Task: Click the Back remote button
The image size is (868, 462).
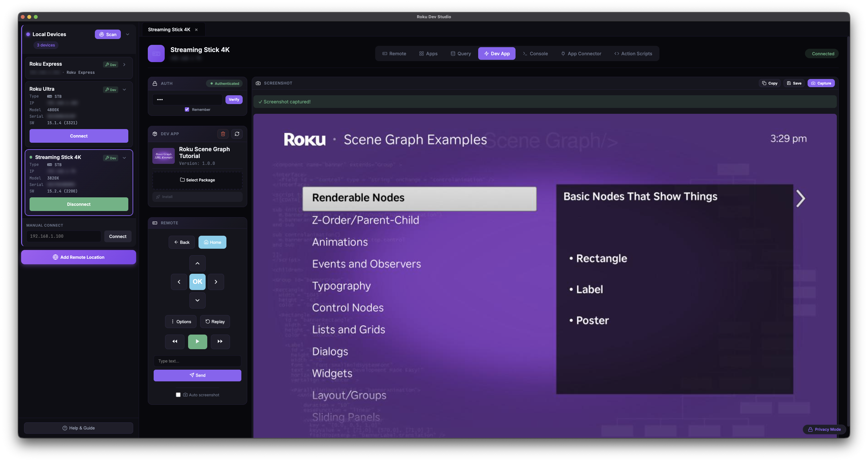Action: click(182, 242)
